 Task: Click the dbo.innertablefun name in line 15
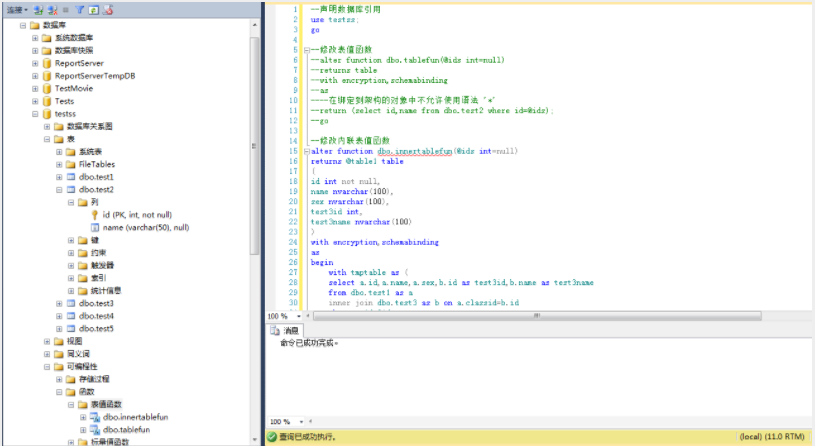(x=415, y=151)
